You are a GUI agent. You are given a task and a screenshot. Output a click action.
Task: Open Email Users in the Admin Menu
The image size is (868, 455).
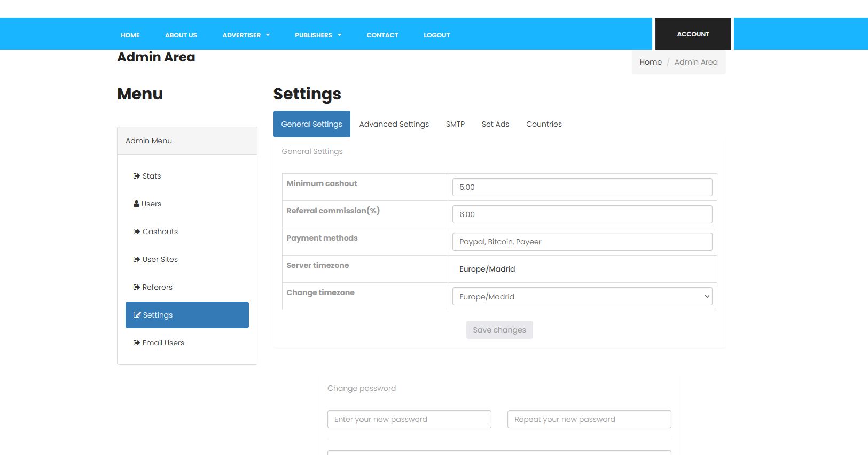[187, 343]
